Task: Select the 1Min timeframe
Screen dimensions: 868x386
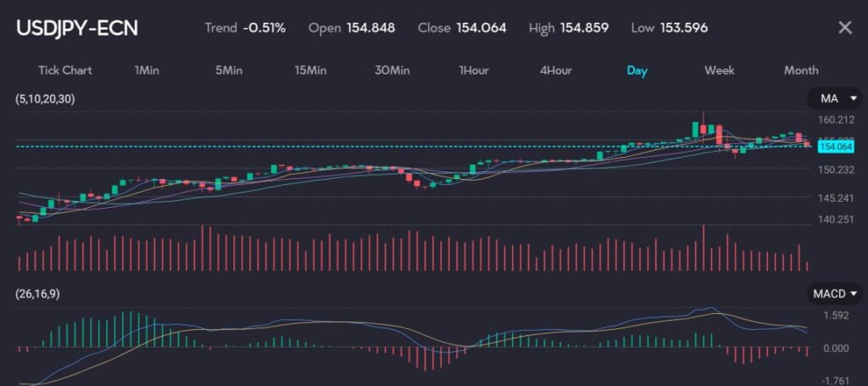Action: (147, 70)
